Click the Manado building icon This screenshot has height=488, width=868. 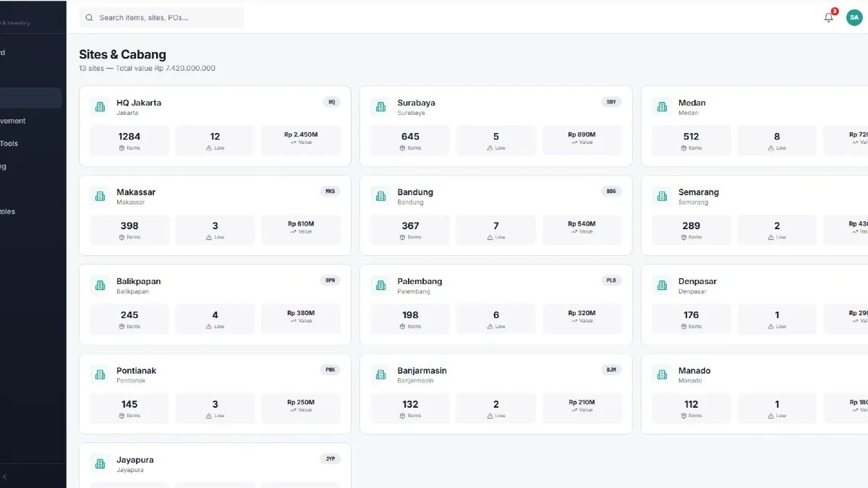[662, 374]
